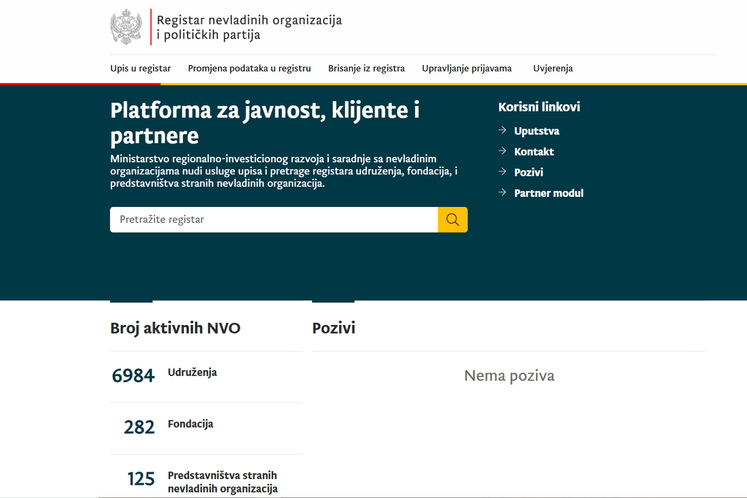Image resolution: width=747 pixels, height=498 pixels.
Task: Open the Upis u registar menu
Action: pyautogui.click(x=140, y=69)
